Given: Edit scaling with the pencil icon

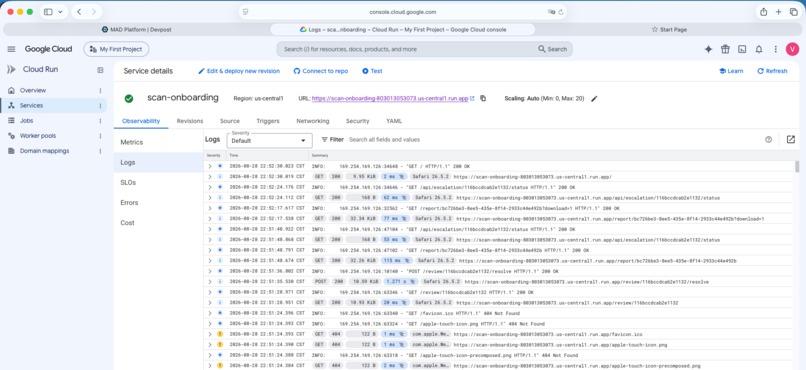Looking at the screenshot, I should [594, 98].
